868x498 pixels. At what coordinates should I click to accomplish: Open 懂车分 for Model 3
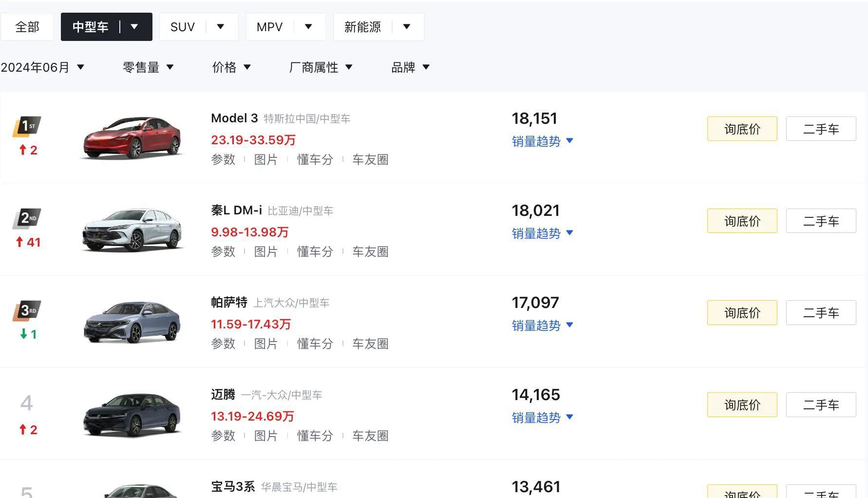[x=315, y=159]
